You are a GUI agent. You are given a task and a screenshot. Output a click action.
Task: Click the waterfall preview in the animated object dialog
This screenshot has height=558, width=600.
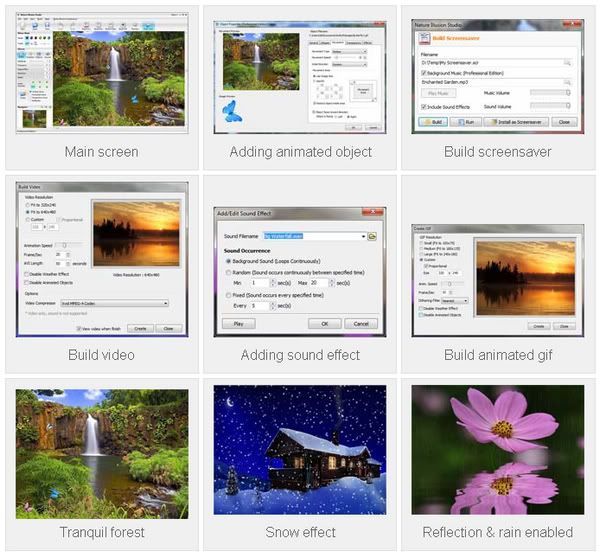[261, 62]
